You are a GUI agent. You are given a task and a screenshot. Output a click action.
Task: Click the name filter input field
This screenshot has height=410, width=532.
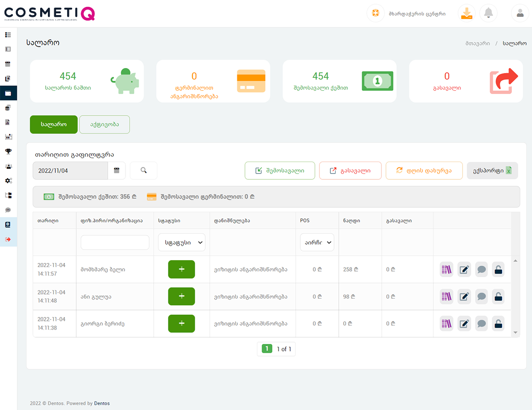(115, 242)
